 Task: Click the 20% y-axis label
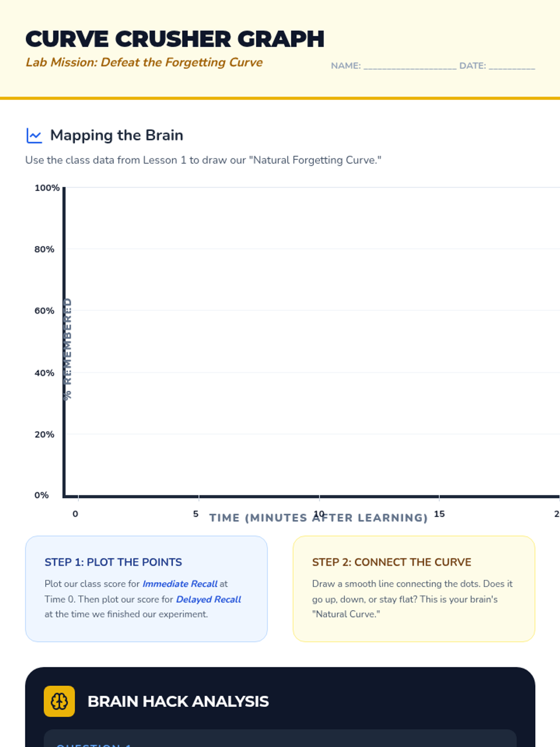pyautogui.click(x=44, y=435)
